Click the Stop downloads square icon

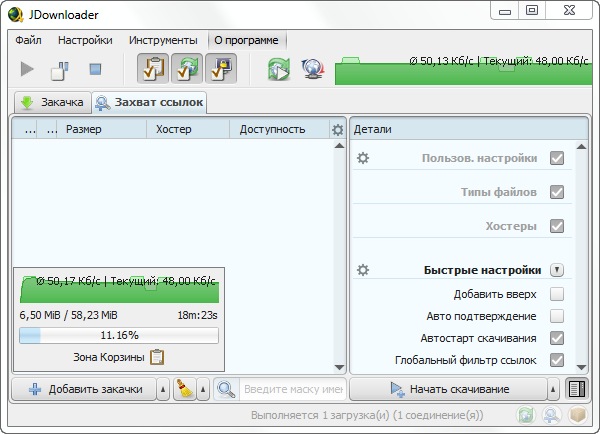coord(95,69)
